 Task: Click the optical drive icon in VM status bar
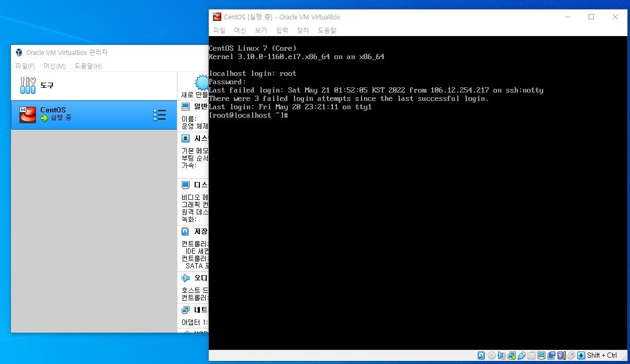[x=491, y=356]
